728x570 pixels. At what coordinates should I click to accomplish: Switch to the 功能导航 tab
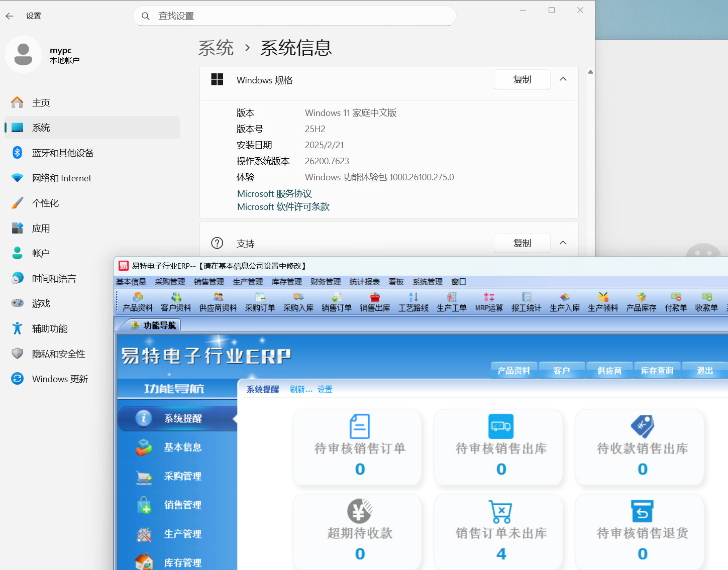[x=154, y=325]
